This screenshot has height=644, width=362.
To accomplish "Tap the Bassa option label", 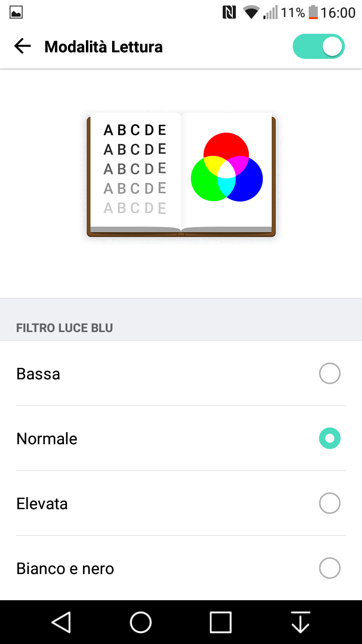I will (x=38, y=374).
